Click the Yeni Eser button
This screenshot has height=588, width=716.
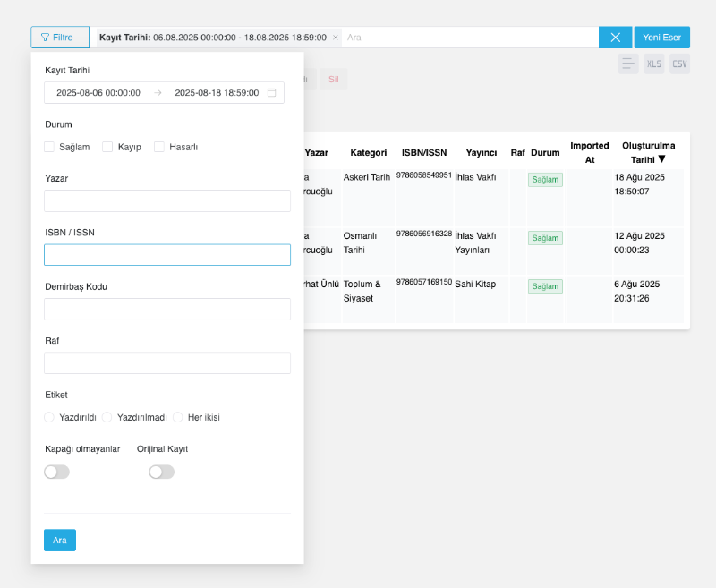[662, 38]
